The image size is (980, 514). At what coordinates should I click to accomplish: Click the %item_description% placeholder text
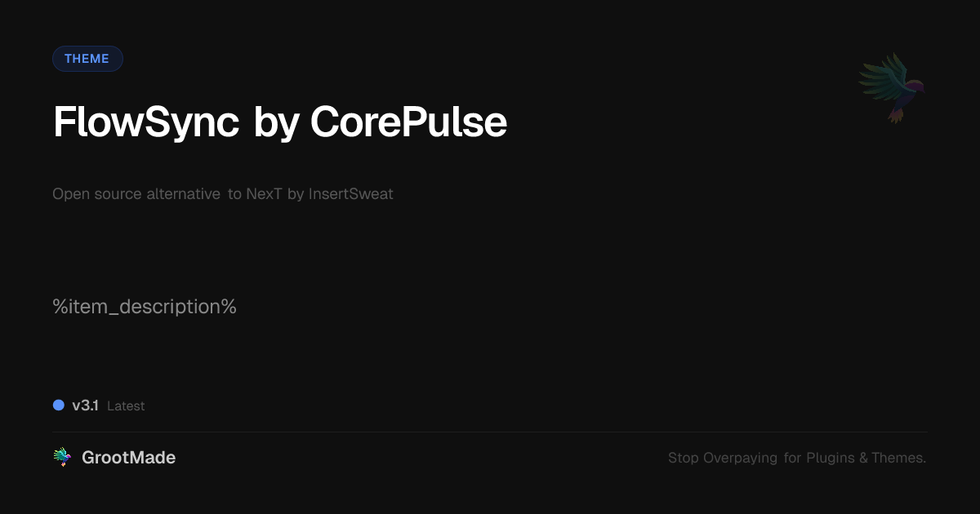coord(145,307)
